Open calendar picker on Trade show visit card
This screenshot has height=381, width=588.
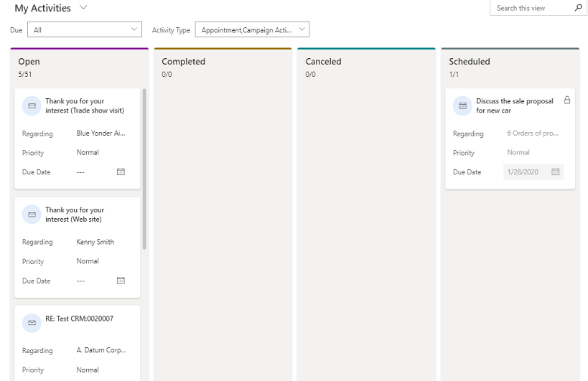tap(121, 171)
